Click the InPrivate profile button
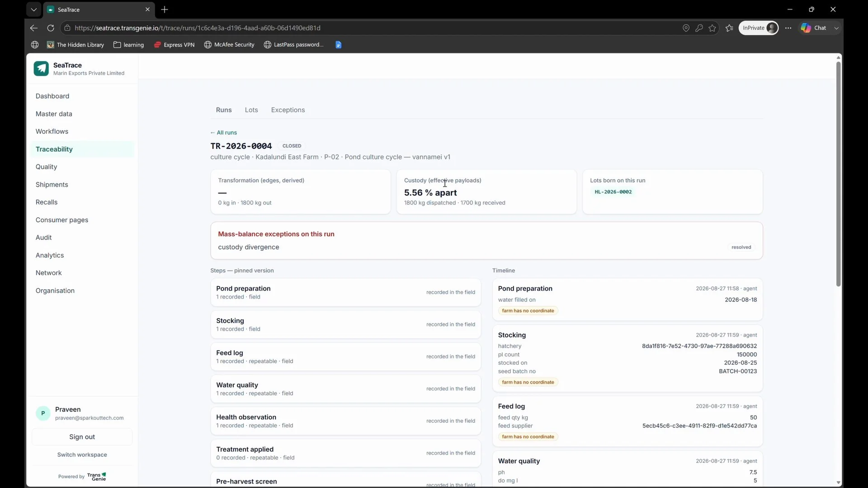 [x=759, y=28]
